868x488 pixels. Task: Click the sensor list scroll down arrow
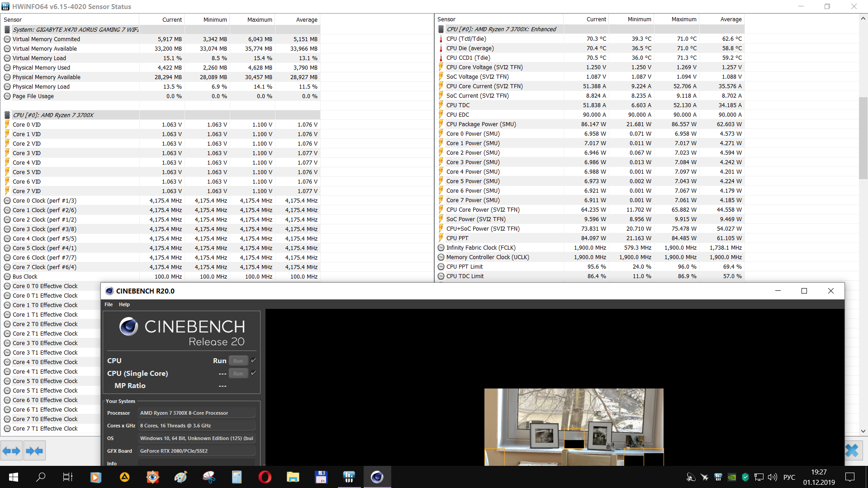[x=863, y=431]
